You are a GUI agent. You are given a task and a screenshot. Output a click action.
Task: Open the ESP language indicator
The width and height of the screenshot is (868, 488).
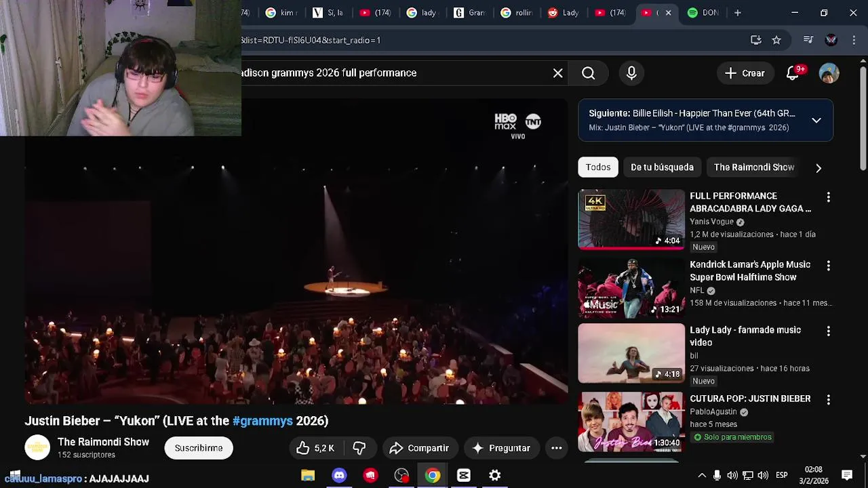[x=782, y=476]
